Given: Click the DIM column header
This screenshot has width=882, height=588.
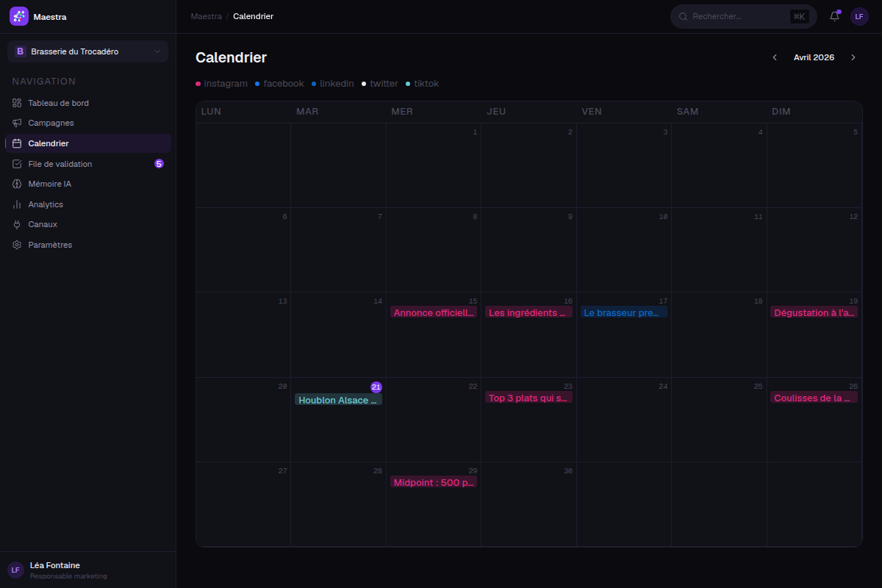Looking at the screenshot, I should coord(782,112).
